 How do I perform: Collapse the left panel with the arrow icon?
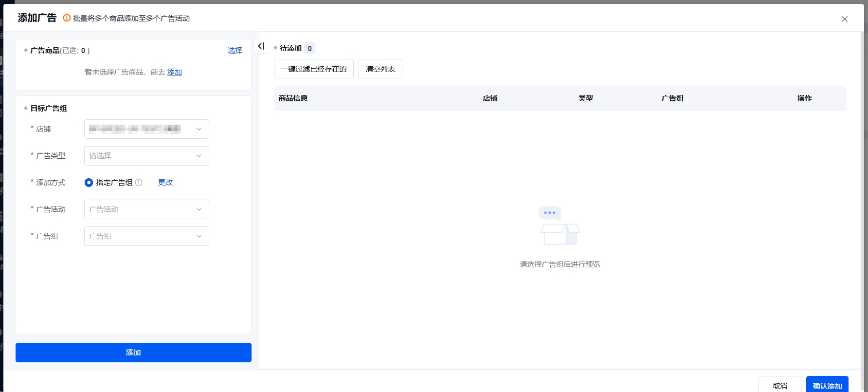(261, 46)
